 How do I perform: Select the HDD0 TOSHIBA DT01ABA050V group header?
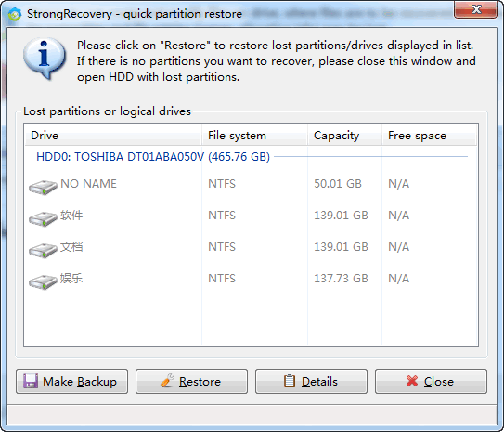pyautogui.click(x=153, y=157)
